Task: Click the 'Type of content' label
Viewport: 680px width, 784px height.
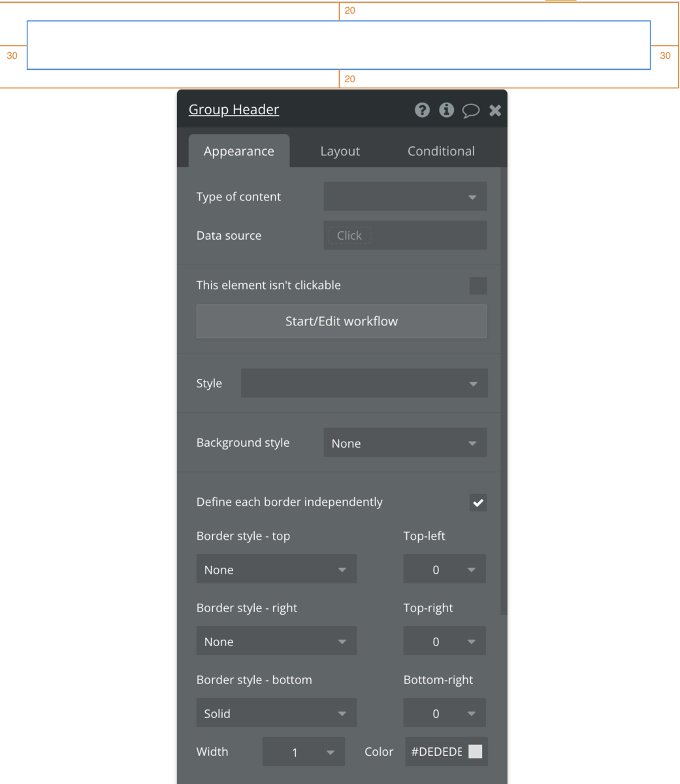Action: [238, 197]
